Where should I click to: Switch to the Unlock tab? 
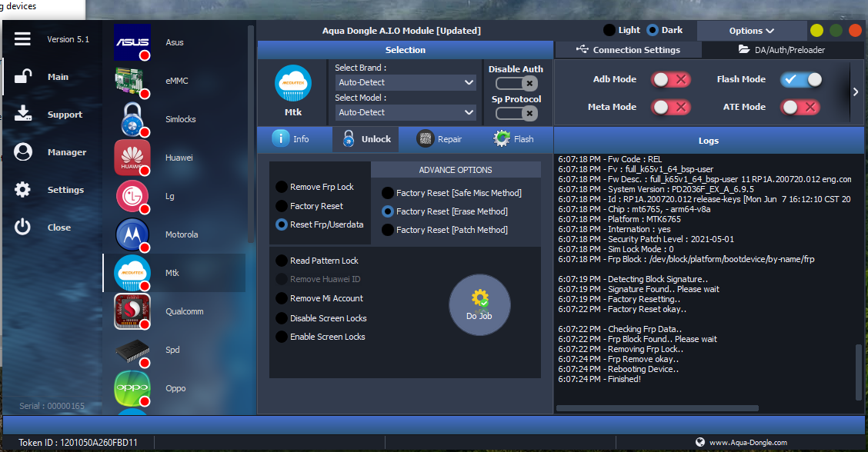click(x=366, y=139)
